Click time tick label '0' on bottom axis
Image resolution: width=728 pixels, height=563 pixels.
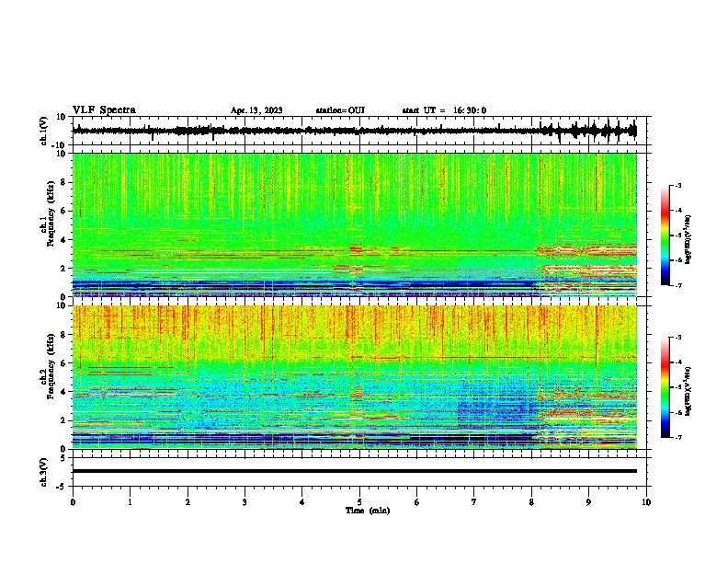73,502
